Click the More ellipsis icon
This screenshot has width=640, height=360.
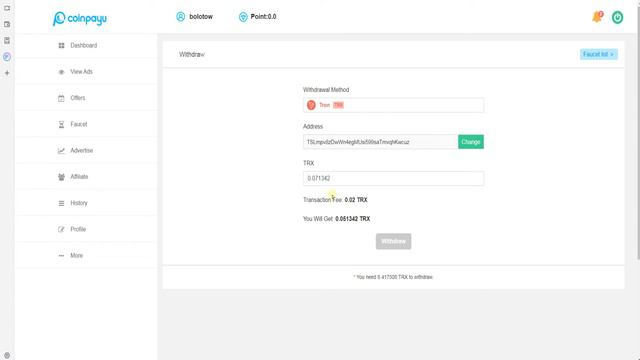pos(61,256)
